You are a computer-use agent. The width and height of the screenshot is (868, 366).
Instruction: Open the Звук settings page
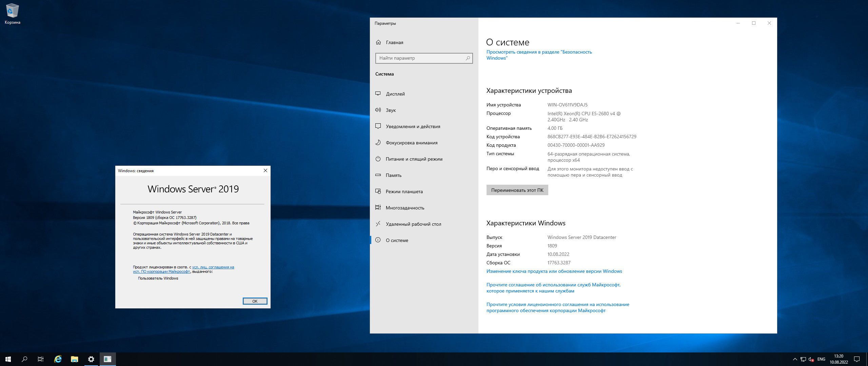(x=424, y=110)
